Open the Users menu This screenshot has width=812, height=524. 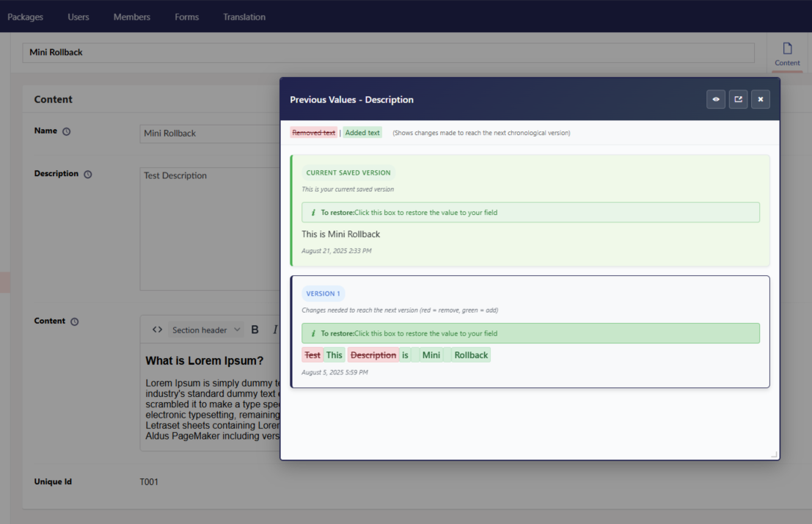tap(78, 16)
